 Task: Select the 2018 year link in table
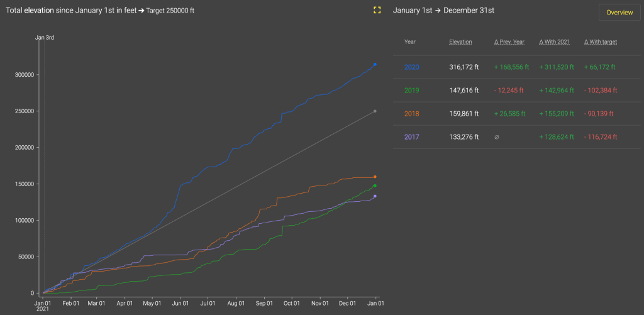[411, 114]
